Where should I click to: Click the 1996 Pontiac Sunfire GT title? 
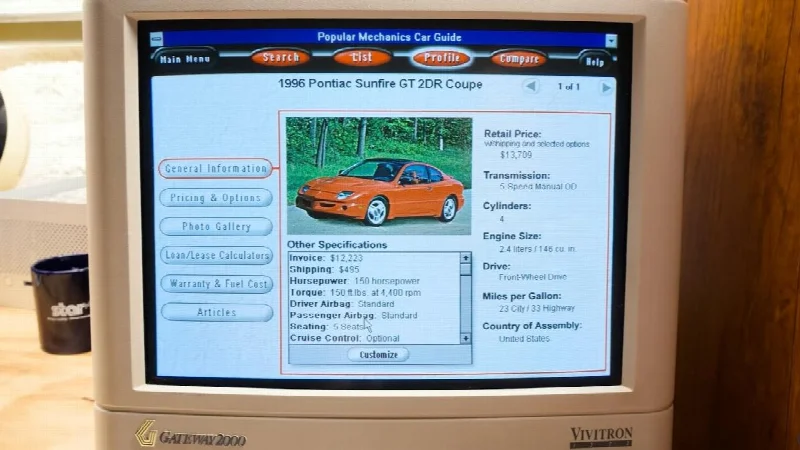380,84
